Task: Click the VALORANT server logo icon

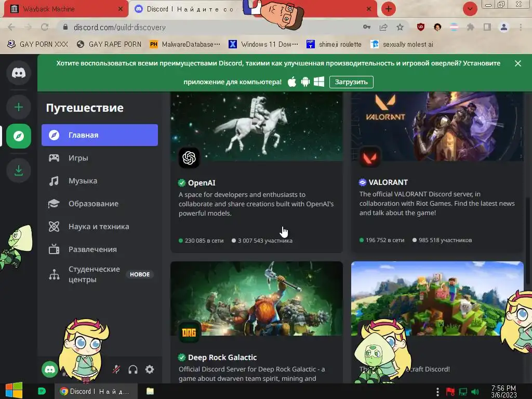Action: pos(370,157)
